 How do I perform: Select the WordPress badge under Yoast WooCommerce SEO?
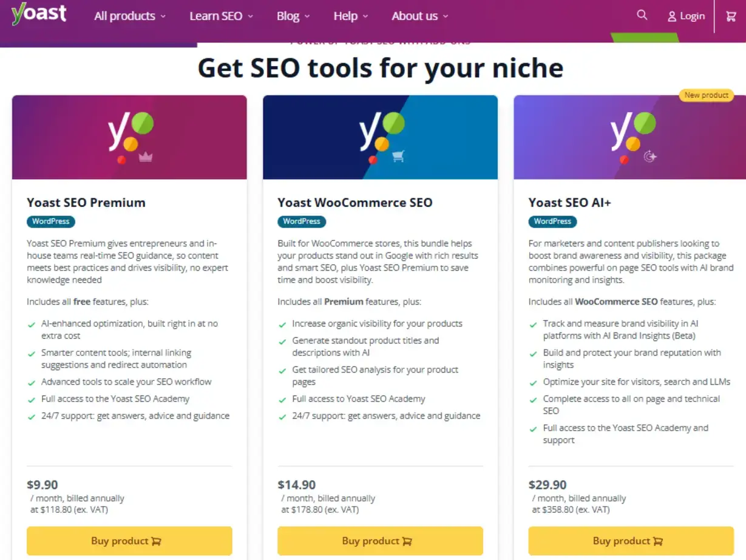302,221
